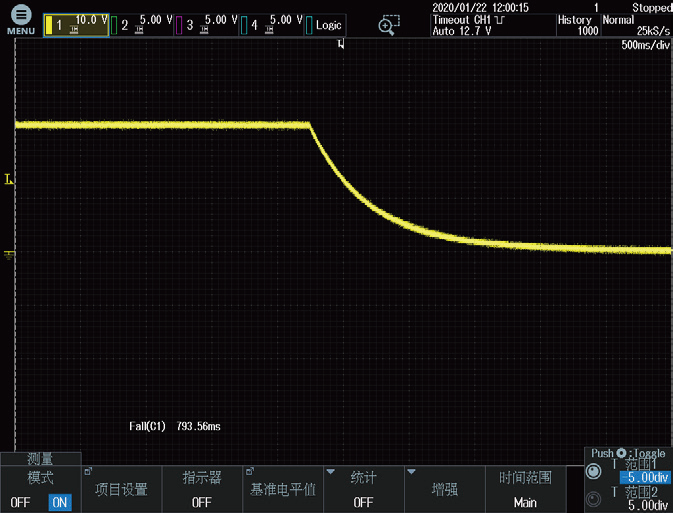This screenshot has height=513, width=673.
Task: Toggle measurement mode ON
Action: pyautogui.click(x=60, y=502)
